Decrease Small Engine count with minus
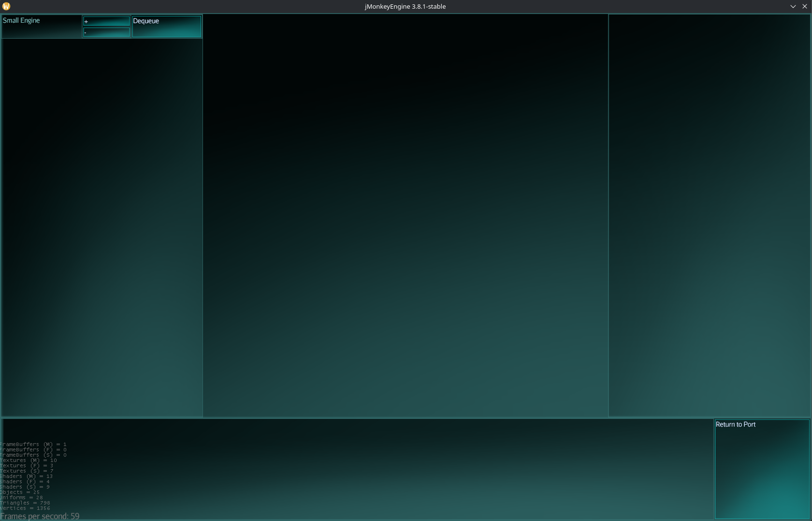Screen dimensions: 812x521 (106, 32)
